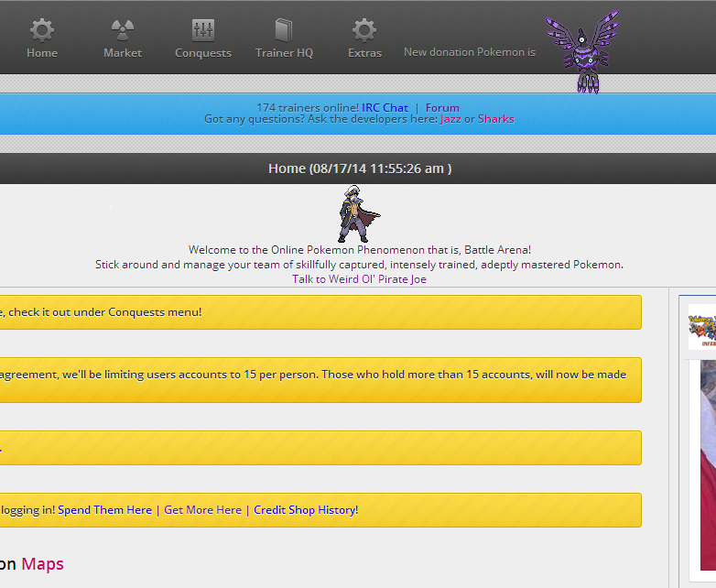Click Get More Here link
Screen dimensions: 716x588
coord(202,510)
